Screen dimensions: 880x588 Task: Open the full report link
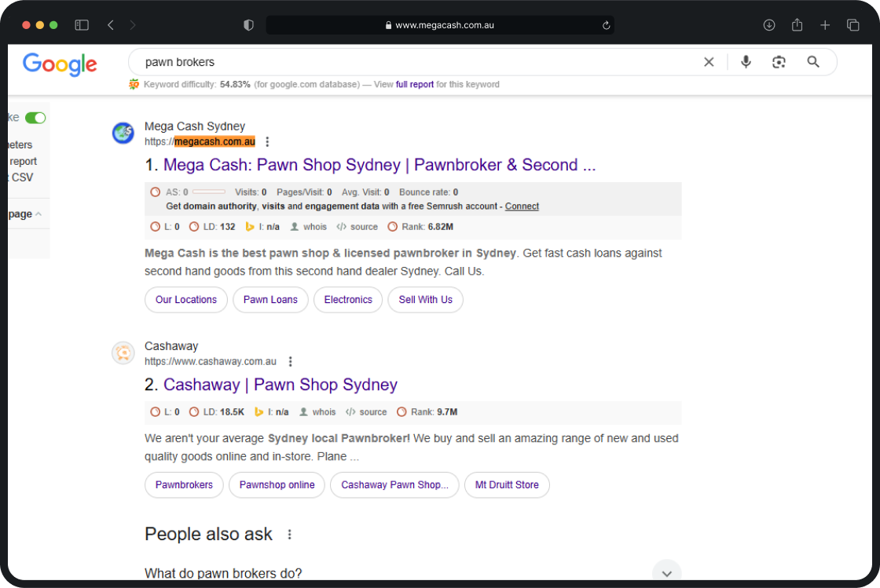(415, 84)
